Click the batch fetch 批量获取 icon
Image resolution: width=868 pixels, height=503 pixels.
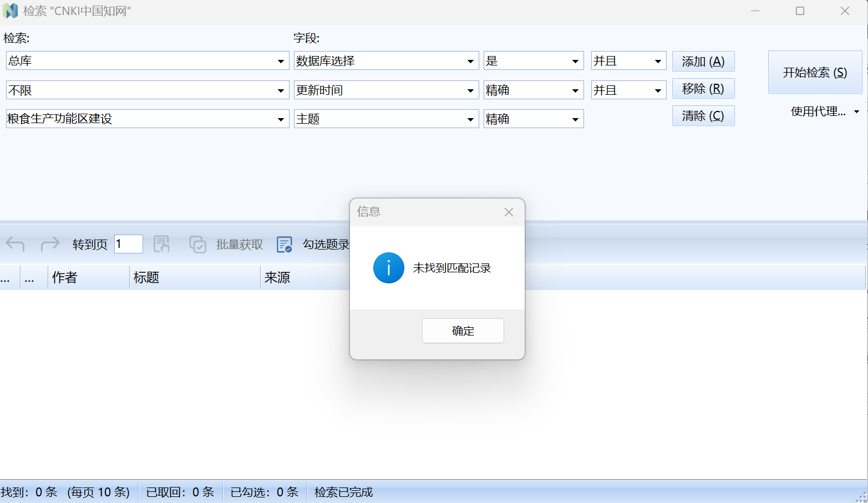coord(197,244)
